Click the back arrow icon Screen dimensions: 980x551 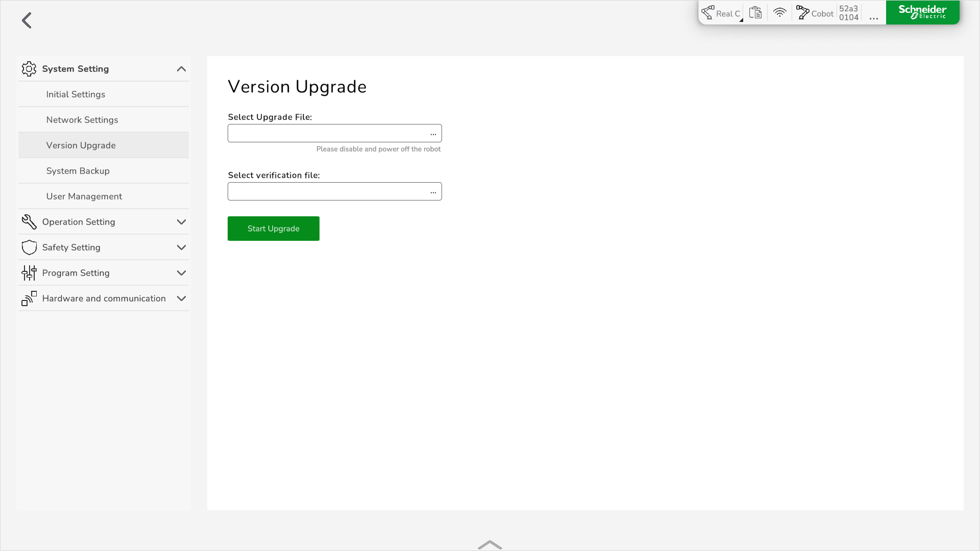[x=27, y=20]
